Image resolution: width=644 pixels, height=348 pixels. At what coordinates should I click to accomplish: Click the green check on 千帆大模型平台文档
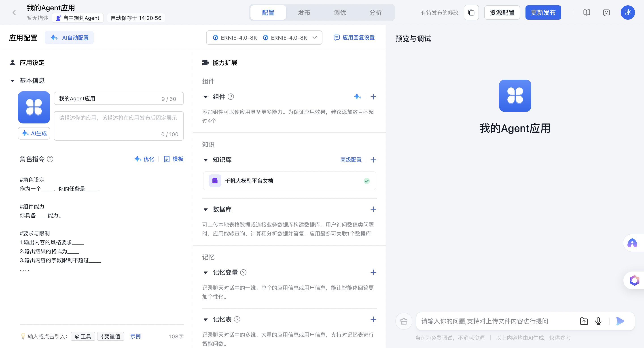366,181
